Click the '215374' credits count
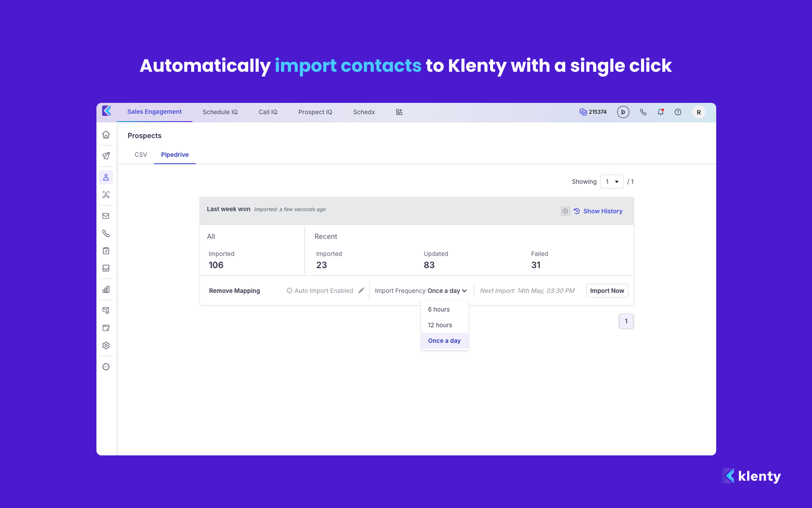The width and height of the screenshot is (812, 508). click(x=598, y=112)
